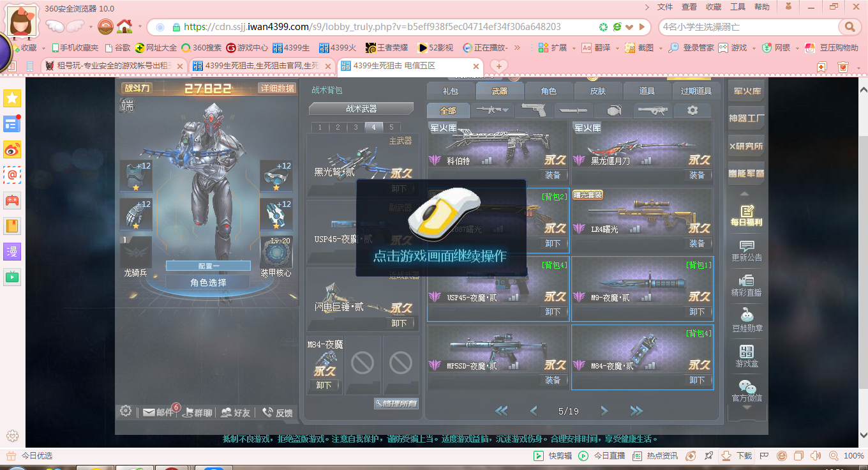Open 官方微信 WeChat icon

746,391
